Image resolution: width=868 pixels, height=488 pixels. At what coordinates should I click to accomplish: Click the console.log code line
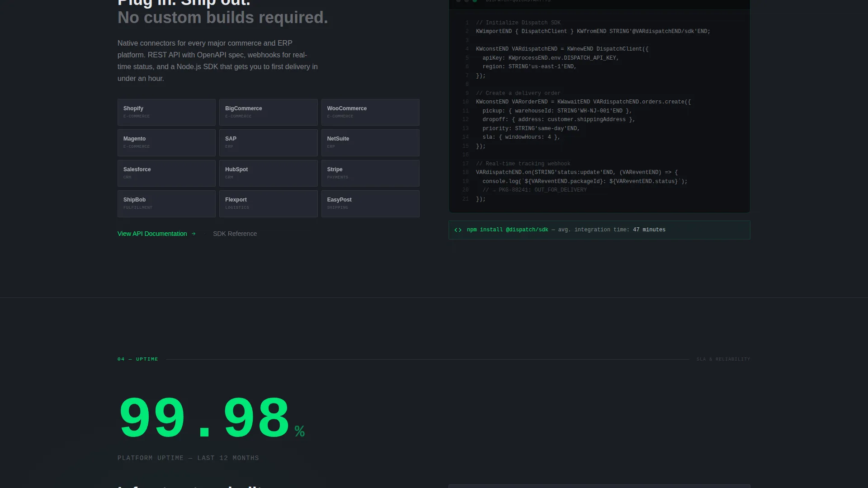[585, 181]
